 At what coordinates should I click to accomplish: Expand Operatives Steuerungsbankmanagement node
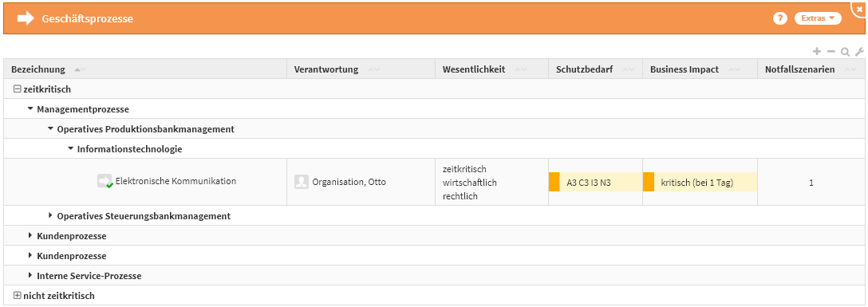pos(51,215)
